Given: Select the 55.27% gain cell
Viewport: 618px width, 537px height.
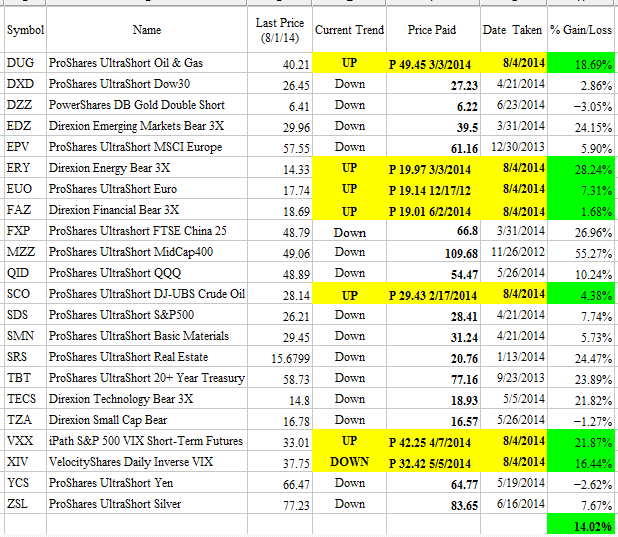Looking at the screenshot, I should click(581, 252).
